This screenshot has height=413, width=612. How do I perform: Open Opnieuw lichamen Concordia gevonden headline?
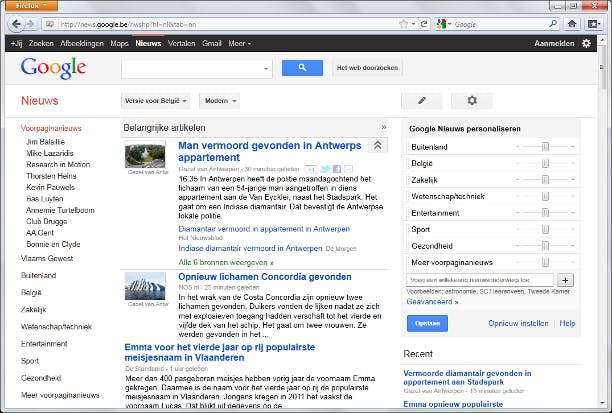coord(265,277)
